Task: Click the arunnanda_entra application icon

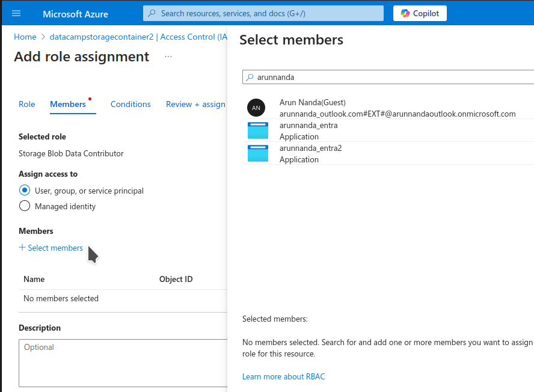Action: point(258,131)
